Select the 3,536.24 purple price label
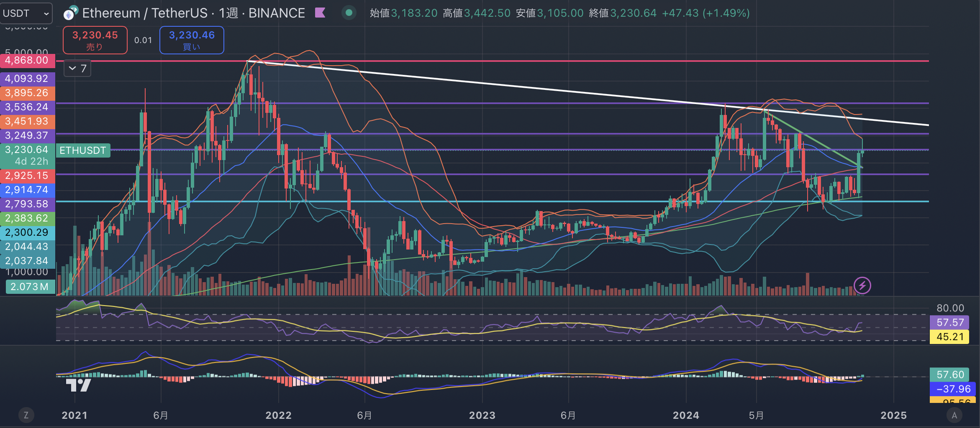This screenshot has width=980, height=428. pos(28,107)
